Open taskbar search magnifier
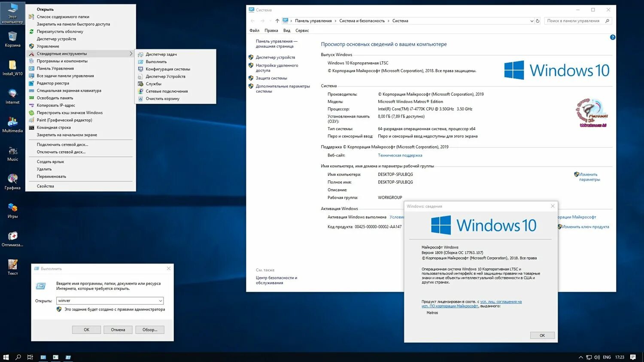The image size is (644, 362). coord(18,357)
